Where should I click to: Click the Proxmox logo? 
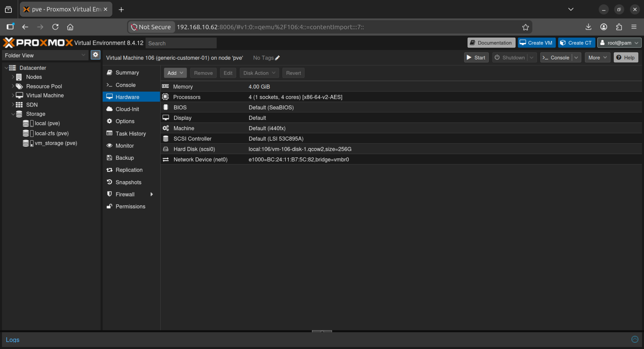pyautogui.click(x=38, y=43)
